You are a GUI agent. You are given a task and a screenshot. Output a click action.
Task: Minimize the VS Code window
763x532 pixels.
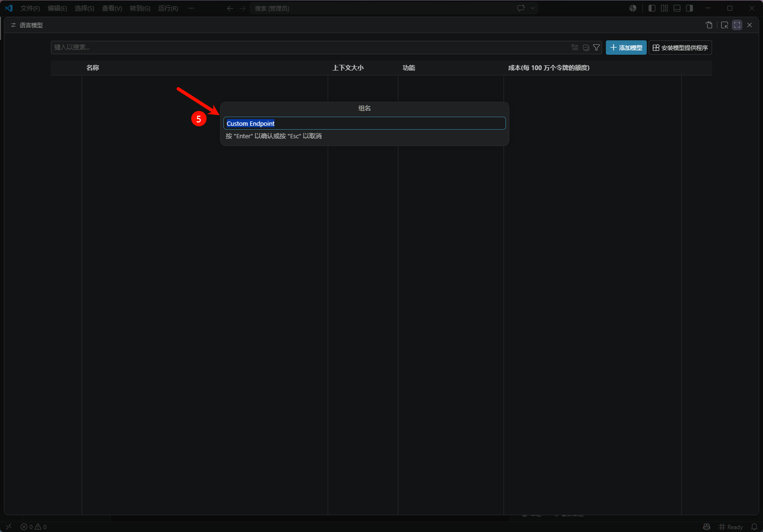pos(708,8)
